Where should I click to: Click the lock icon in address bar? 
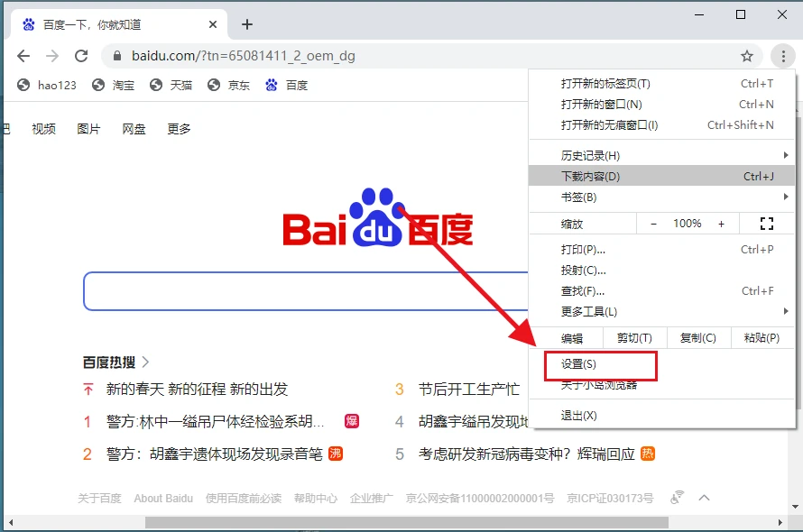point(116,56)
